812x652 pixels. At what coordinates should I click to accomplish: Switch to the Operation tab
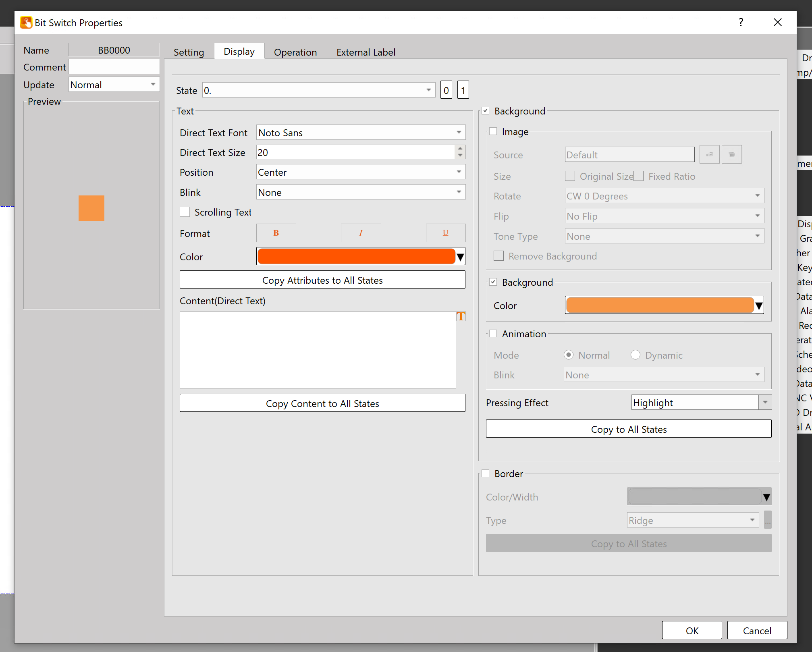pyautogui.click(x=295, y=52)
